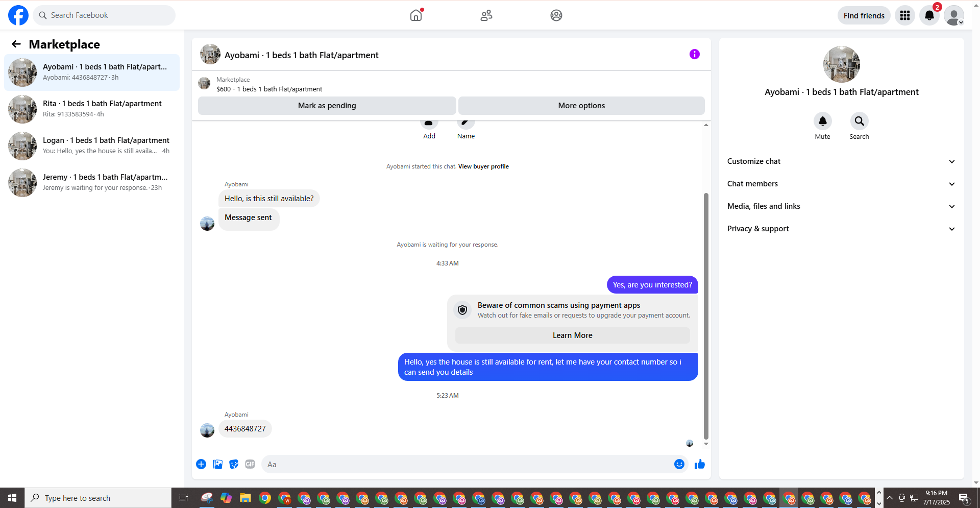Image resolution: width=980 pixels, height=508 pixels.
Task: Open the emoji picker in message box
Action: 679,464
